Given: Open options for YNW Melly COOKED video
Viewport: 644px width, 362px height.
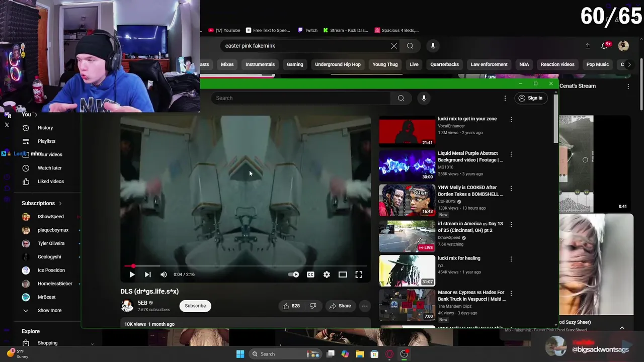Looking at the screenshot, I should 511,188.
